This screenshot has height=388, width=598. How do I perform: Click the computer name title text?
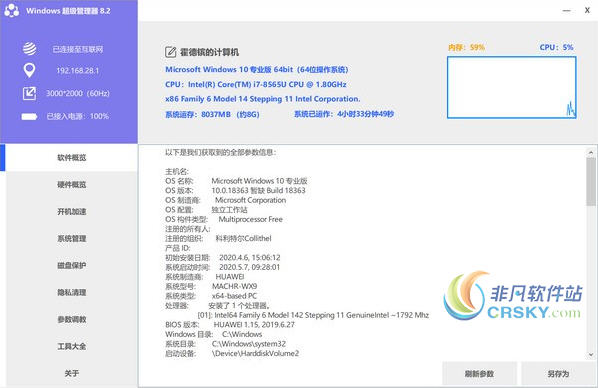209,52
